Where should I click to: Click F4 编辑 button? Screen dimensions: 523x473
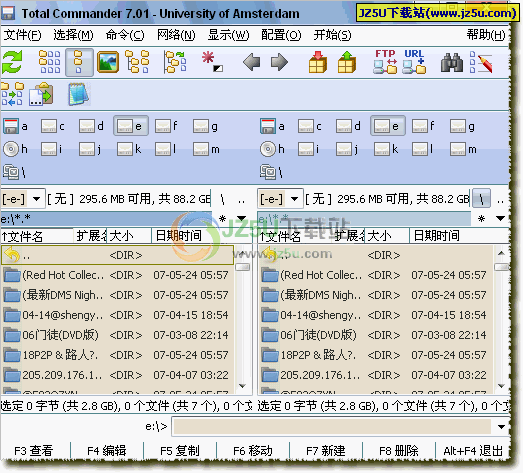pos(107,451)
